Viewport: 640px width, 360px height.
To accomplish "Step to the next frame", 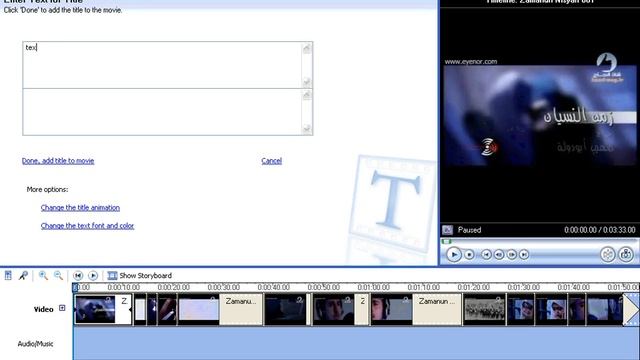I will [x=511, y=255].
